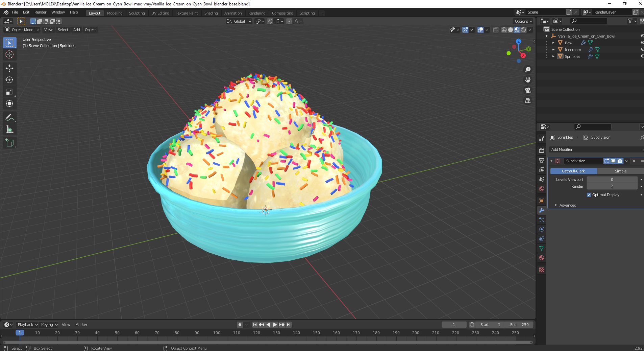Switch to the Shading workspace tab
The width and height of the screenshot is (644, 351).
coord(211,13)
